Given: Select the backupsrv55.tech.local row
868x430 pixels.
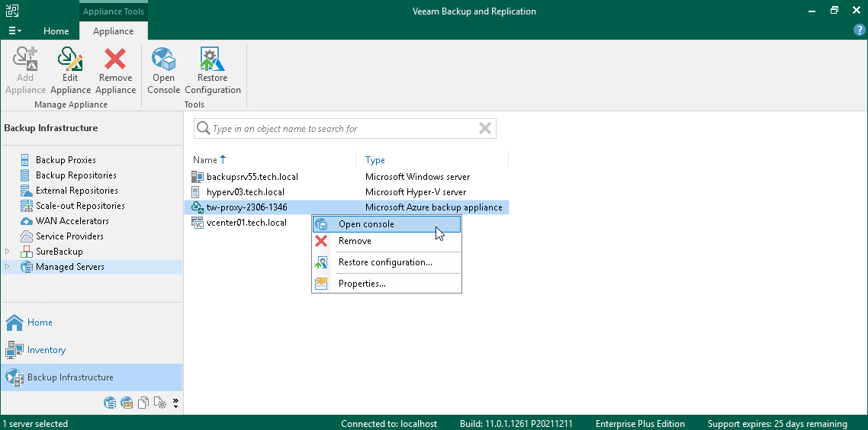Looking at the screenshot, I should [x=346, y=177].
